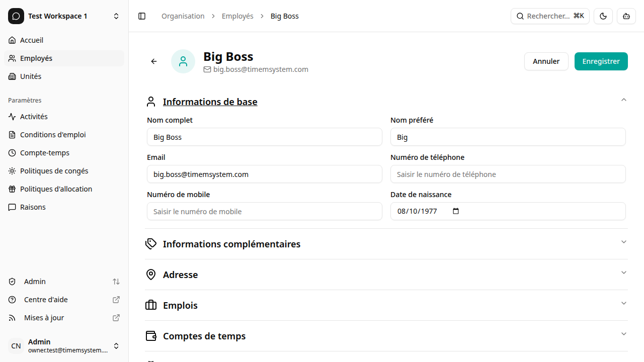
Task: Expand the Adresse section
Action: pyautogui.click(x=623, y=273)
